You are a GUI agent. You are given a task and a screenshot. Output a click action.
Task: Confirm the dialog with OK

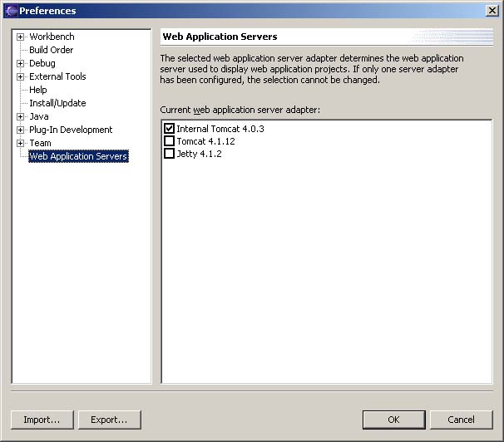[x=393, y=420]
